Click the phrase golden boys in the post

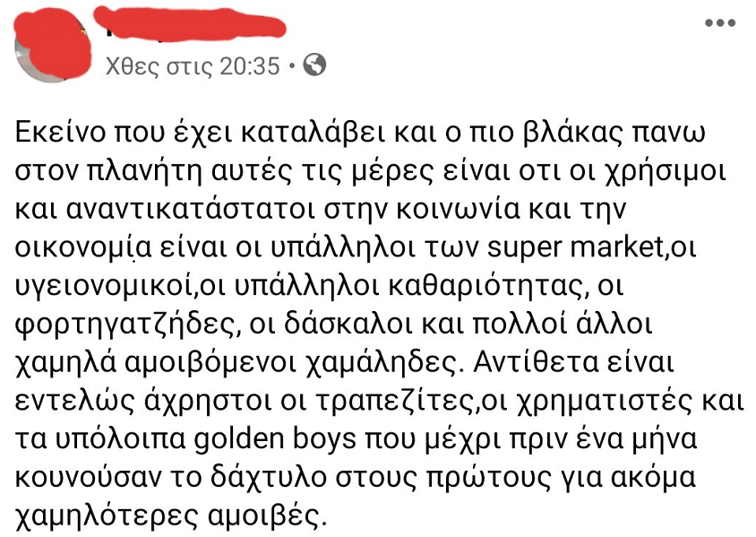(x=274, y=438)
